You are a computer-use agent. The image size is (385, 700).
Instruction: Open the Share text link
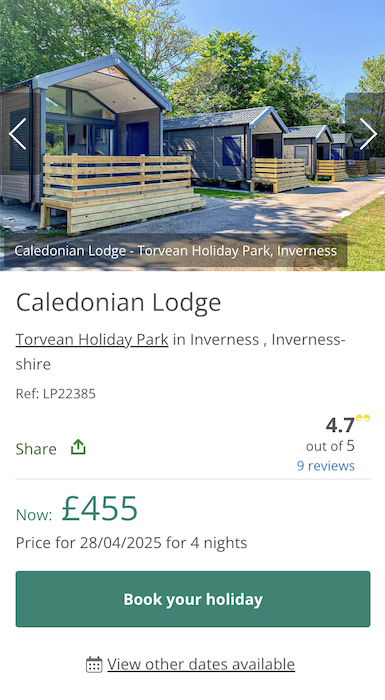36,449
